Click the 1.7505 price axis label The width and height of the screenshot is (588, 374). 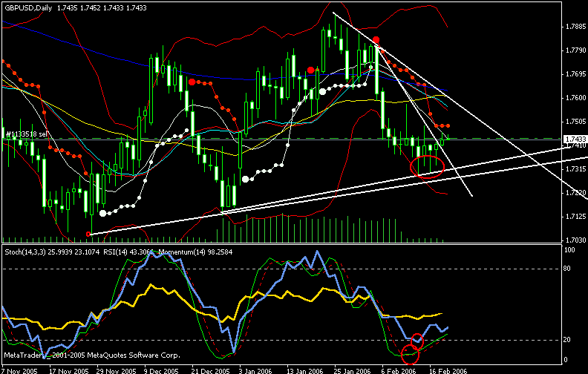575,122
